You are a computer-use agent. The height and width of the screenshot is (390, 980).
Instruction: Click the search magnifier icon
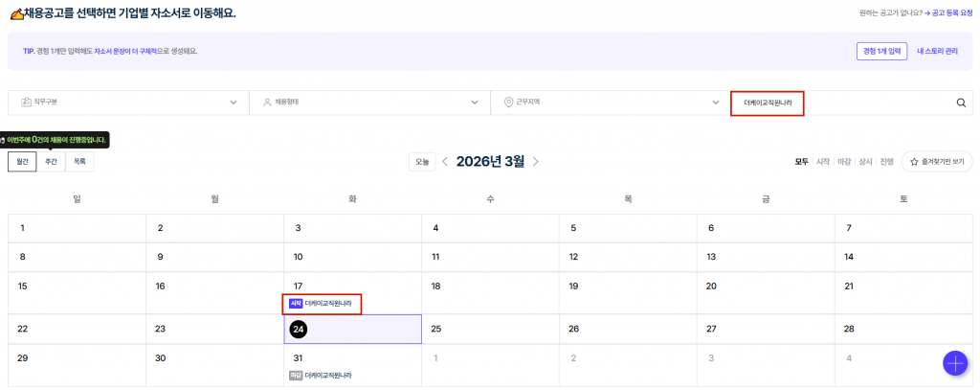(961, 103)
